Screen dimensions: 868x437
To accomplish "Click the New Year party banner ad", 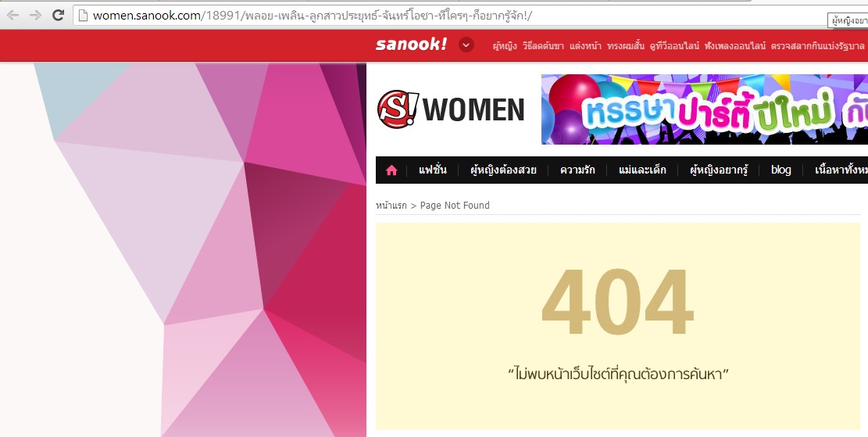I will 704,109.
